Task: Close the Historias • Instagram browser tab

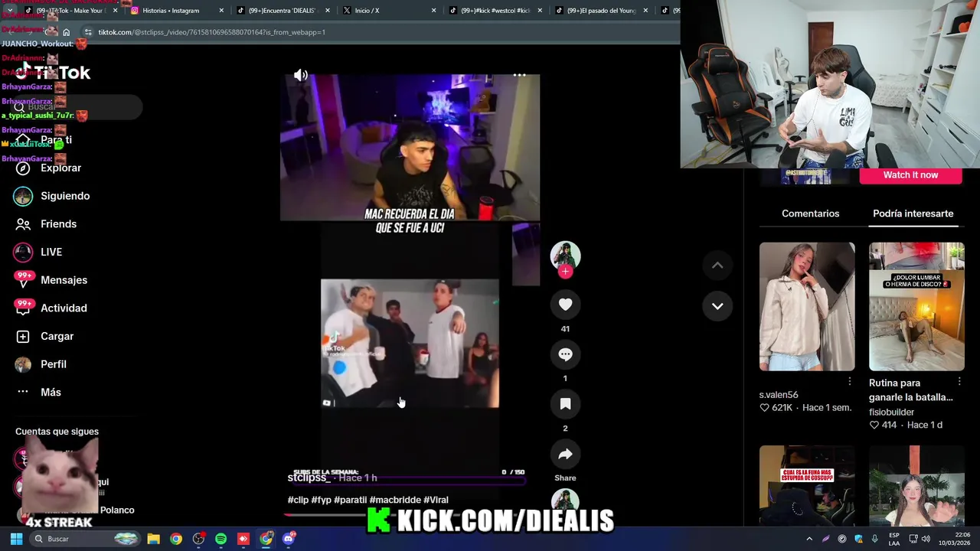Action: [x=221, y=11]
